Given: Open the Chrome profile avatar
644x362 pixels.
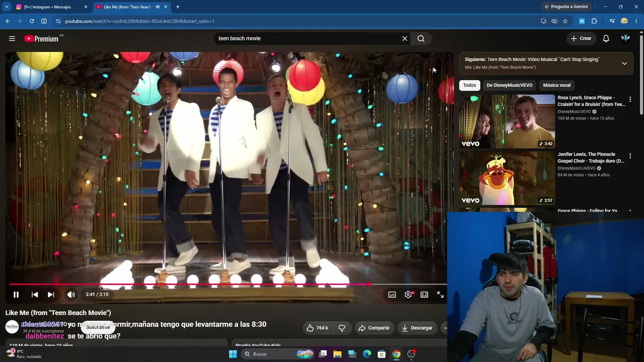Looking at the screenshot, I should (624, 21).
